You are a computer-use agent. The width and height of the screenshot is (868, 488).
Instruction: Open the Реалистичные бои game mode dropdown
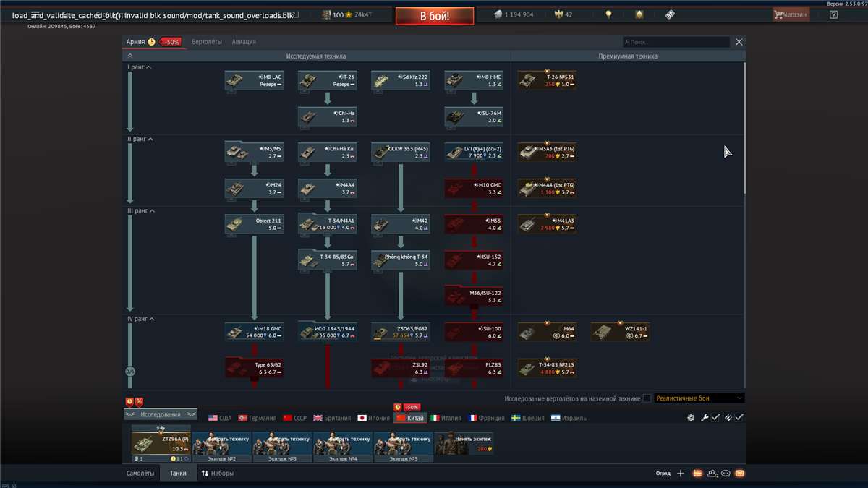click(699, 398)
